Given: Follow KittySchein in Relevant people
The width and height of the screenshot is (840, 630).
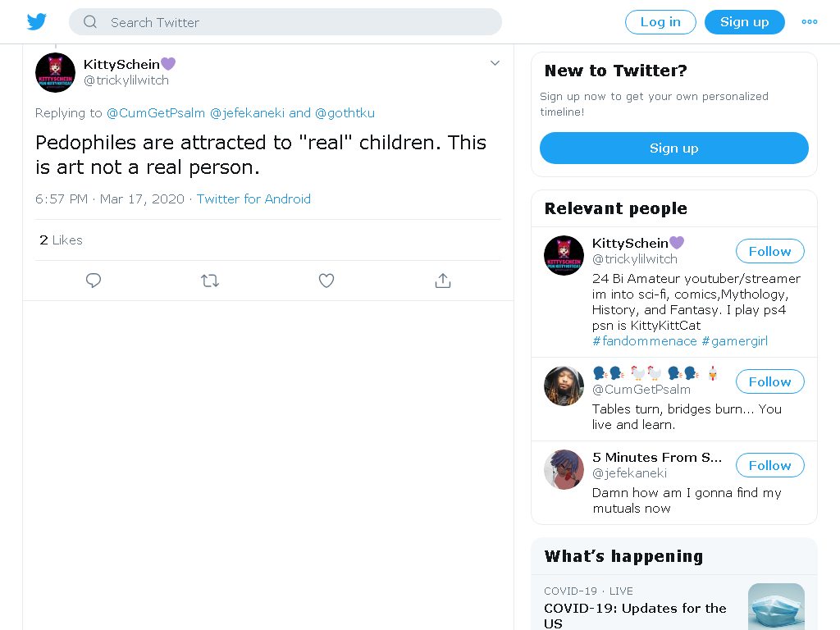Looking at the screenshot, I should [769, 251].
